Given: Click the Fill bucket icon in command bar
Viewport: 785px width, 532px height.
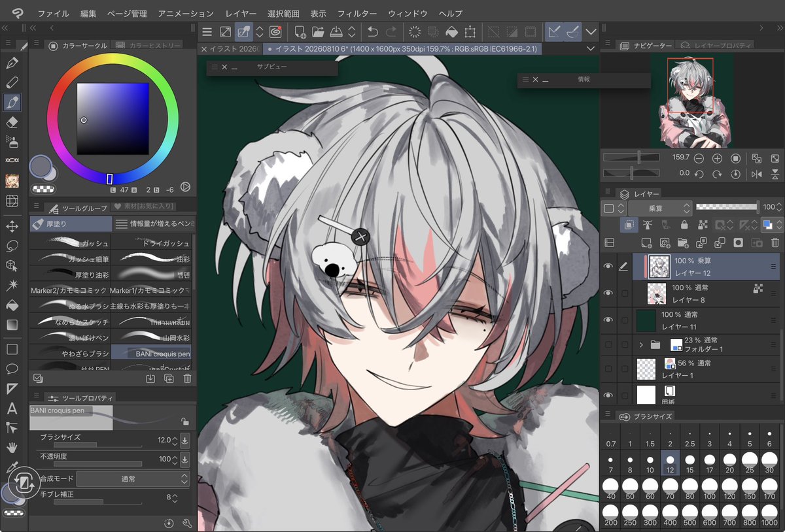Looking at the screenshot, I should point(451,31).
